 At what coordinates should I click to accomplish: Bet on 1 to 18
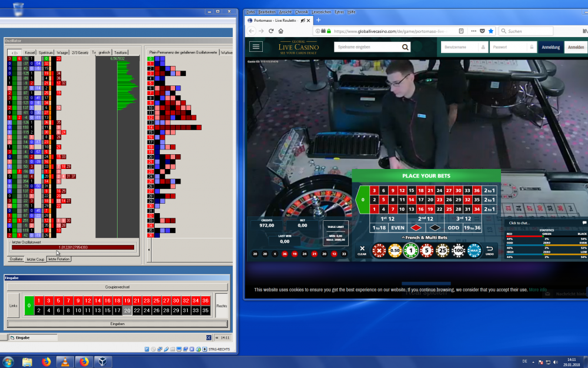pos(379,227)
